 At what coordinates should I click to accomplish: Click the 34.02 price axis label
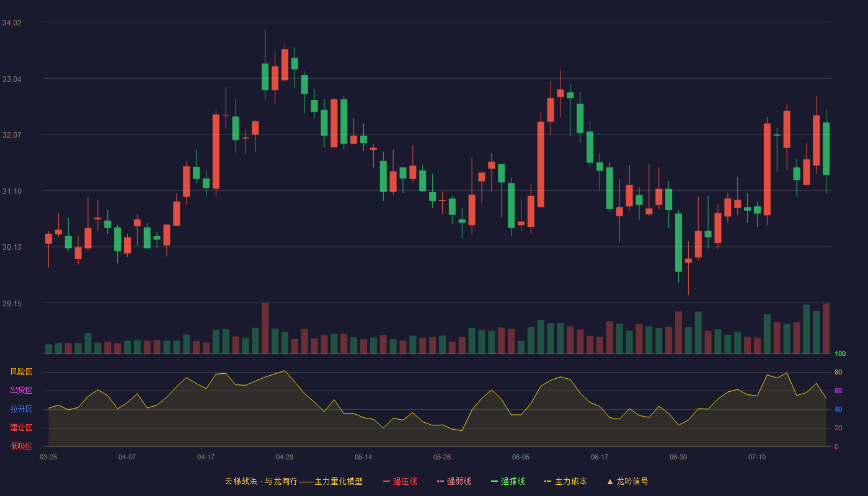point(12,23)
